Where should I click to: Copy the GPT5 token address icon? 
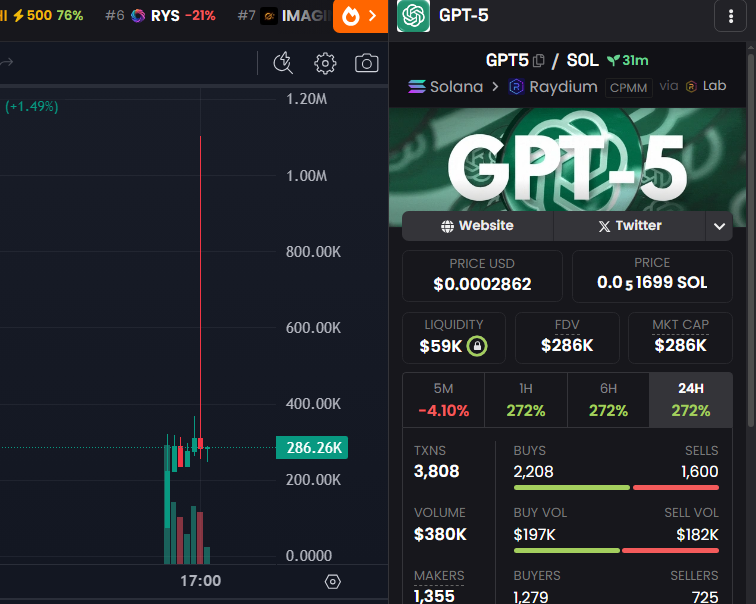pyautogui.click(x=539, y=61)
